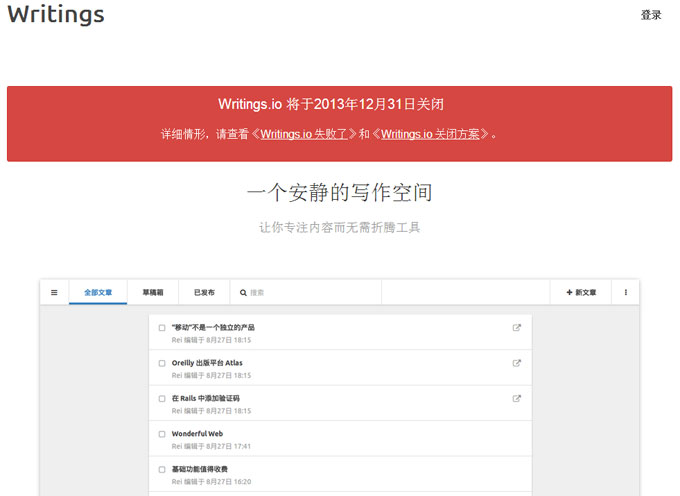Switch to the 草稿箱 tab
This screenshot has height=496, width=680.
(153, 293)
